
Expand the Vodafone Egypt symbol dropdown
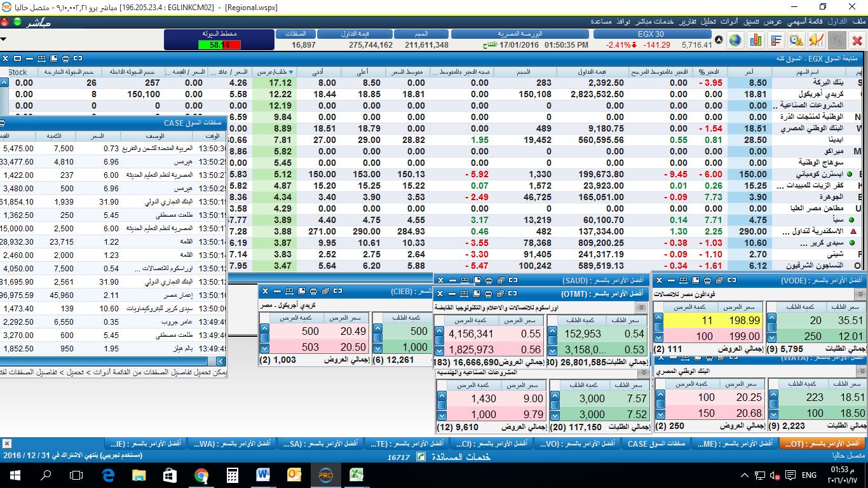click(x=861, y=294)
